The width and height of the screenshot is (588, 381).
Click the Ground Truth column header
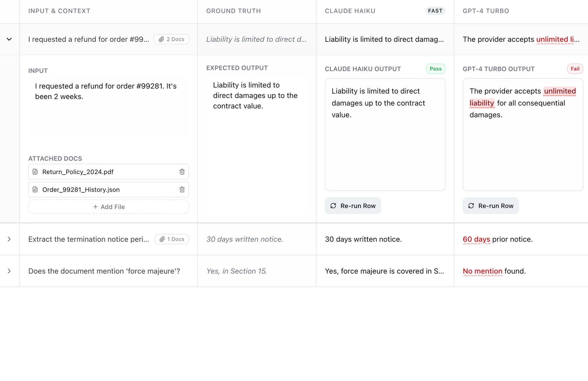pyautogui.click(x=234, y=11)
